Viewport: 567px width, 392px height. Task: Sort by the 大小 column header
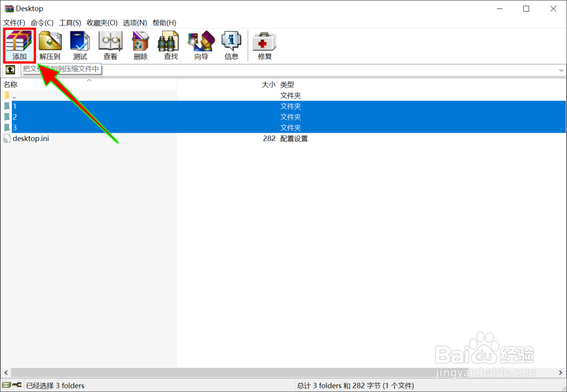[227, 84]
